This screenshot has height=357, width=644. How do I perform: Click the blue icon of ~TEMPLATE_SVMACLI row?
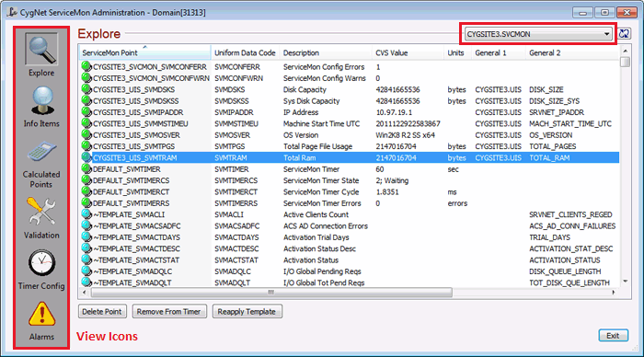86,214
